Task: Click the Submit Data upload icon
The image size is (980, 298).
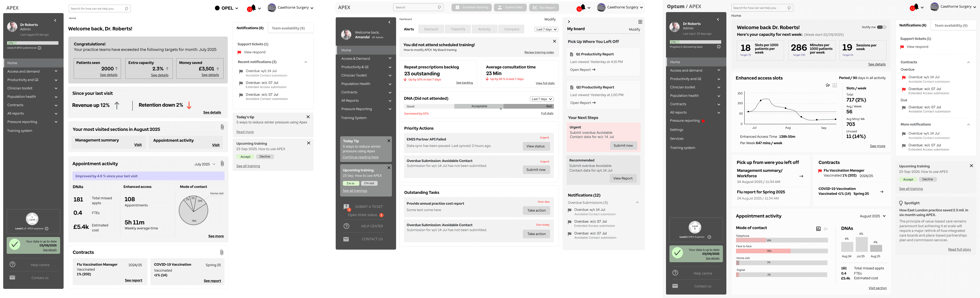Action: click(x=500, y=7)
